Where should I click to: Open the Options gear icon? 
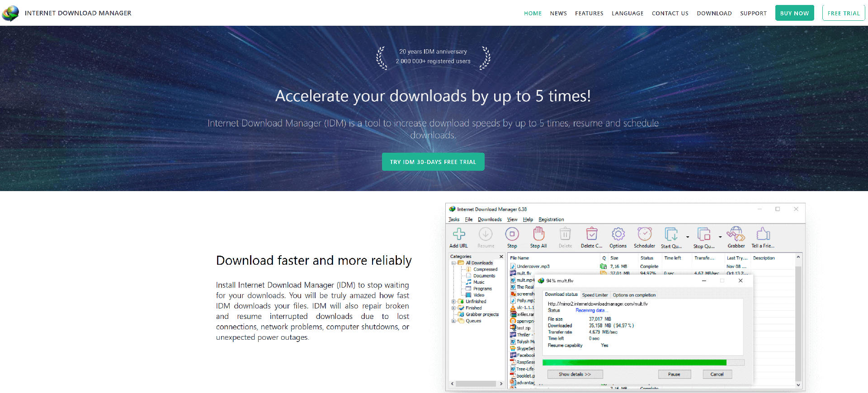point(618,234)
